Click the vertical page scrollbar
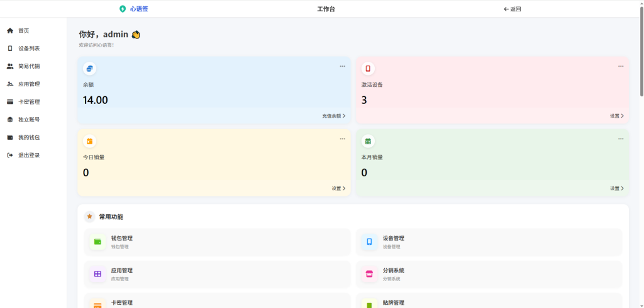 [x=641, y=57]
